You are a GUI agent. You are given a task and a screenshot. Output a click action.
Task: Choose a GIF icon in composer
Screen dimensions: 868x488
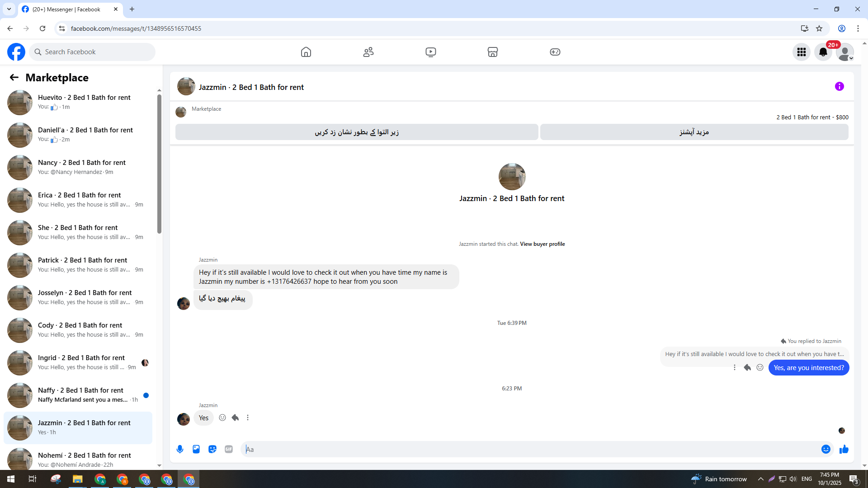[x=229, y=449]
